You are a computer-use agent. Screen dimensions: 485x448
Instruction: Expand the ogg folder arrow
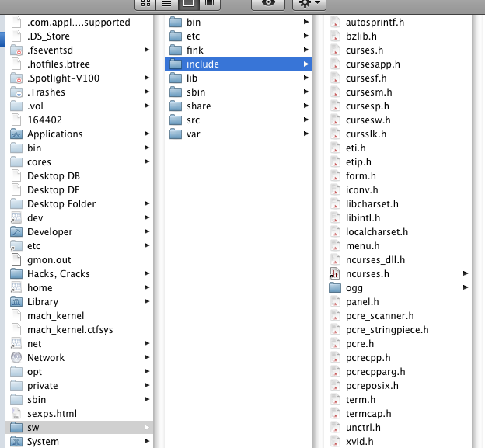pos(466,287)
